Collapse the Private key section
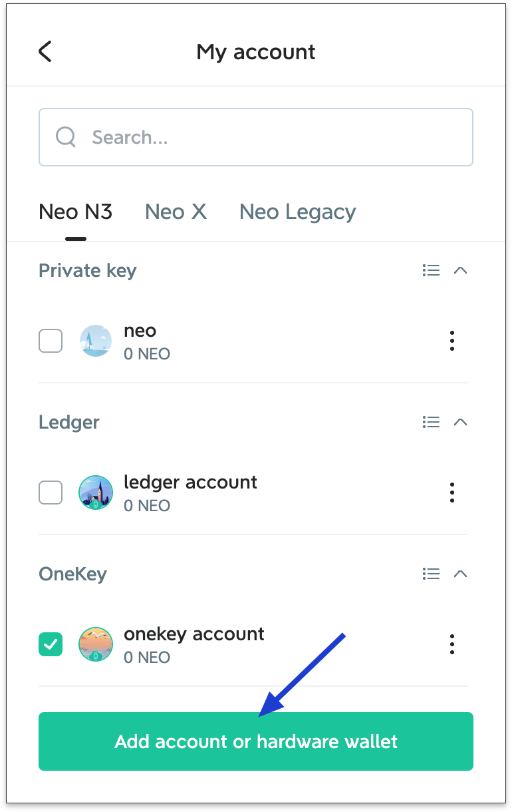 pyautogui.click(x=460, y=270)
